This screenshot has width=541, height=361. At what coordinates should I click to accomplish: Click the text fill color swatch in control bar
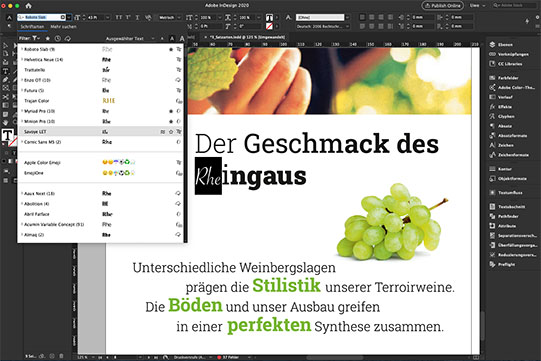[269, 17]
